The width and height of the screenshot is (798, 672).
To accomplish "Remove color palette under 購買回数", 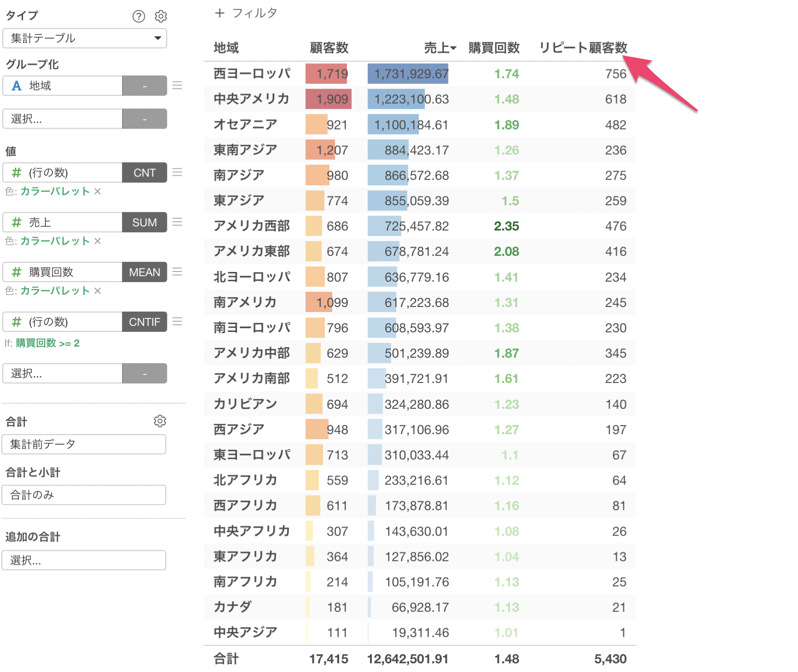I will 98,291.
